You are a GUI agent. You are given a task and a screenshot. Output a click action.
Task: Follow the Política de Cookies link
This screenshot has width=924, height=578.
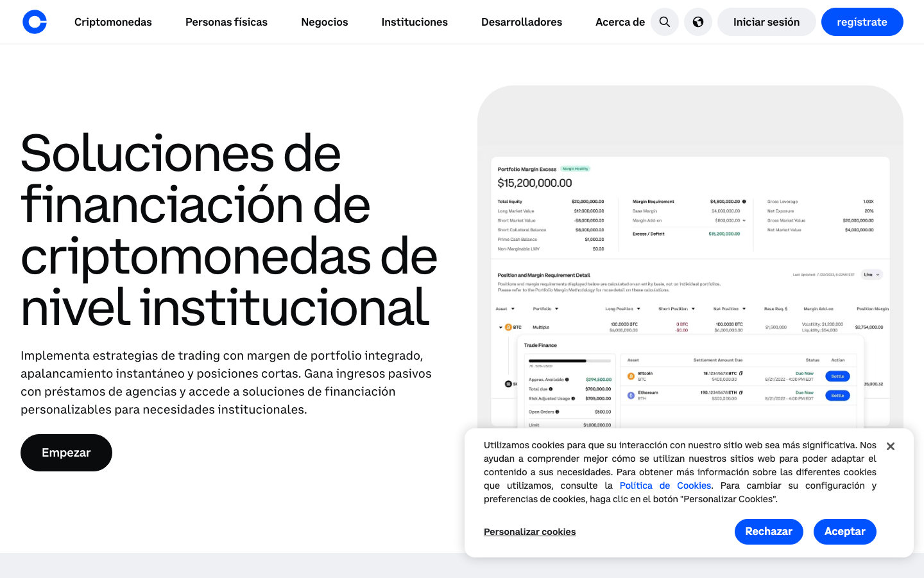(665, 486)
